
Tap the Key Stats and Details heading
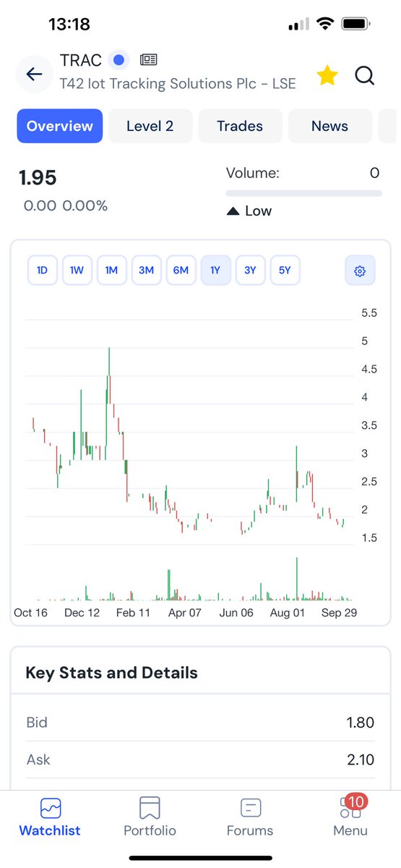tap(111, 673)
